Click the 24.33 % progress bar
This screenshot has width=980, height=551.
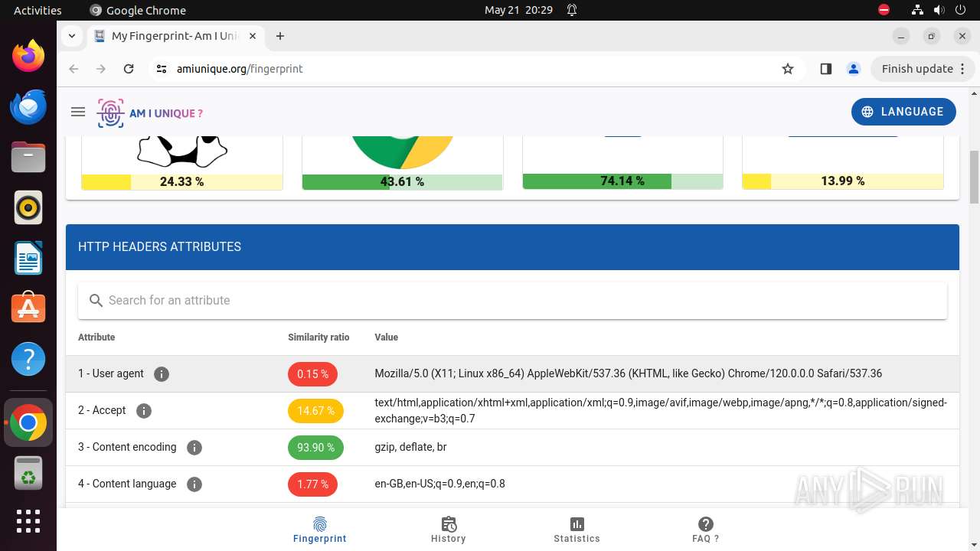[182, 181]
